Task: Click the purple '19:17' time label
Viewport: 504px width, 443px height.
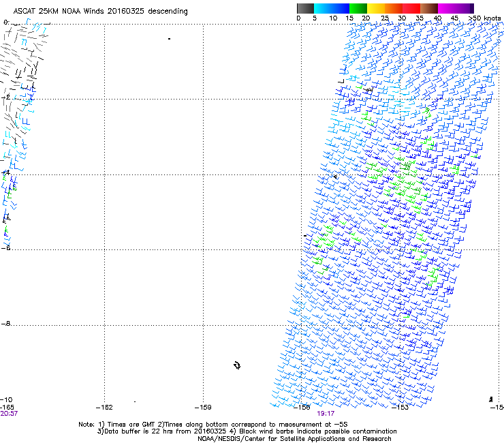Action: point(326,414)
